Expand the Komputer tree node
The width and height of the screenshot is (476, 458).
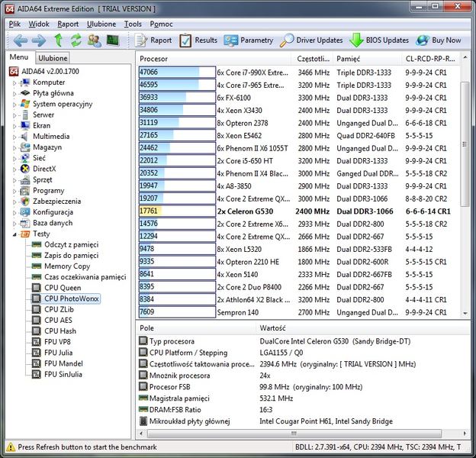(14, 82)
